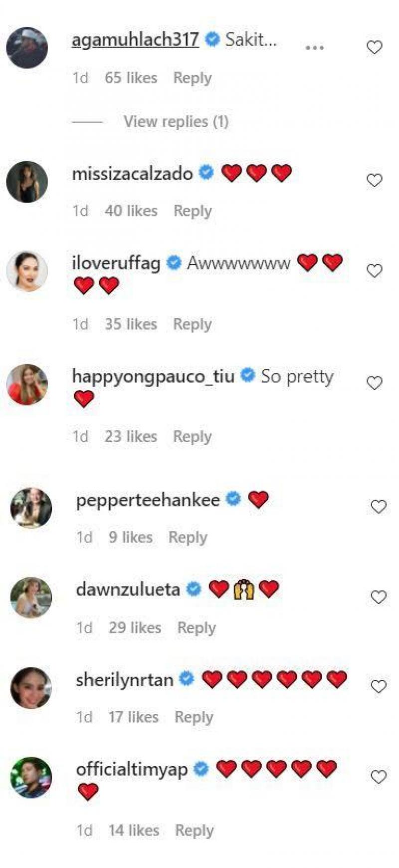This screenshot has height=868, width=399.
Task: Open more options on agamuhlach317's comment
Action: 314,48
